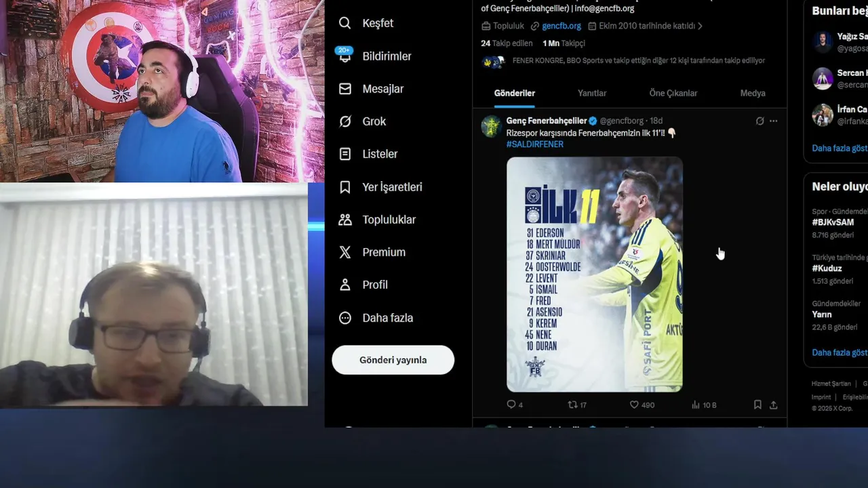Click Imprint footer link
The width and height of the screenshot is (868, 488).
pyautogui.click(x=821, y=397)
